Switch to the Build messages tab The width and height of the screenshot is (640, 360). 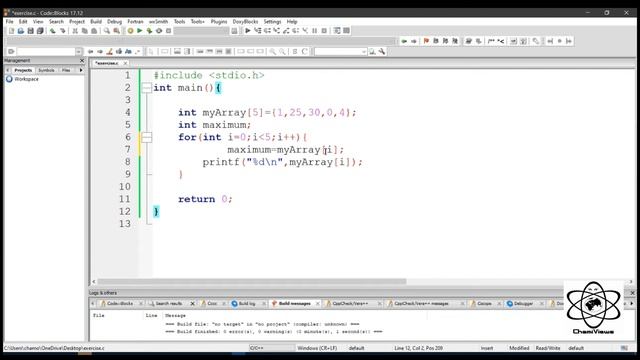[x=294, y=303]
